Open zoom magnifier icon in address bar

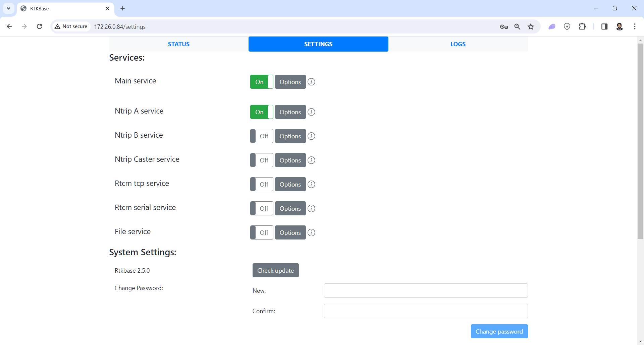point(517,27)
